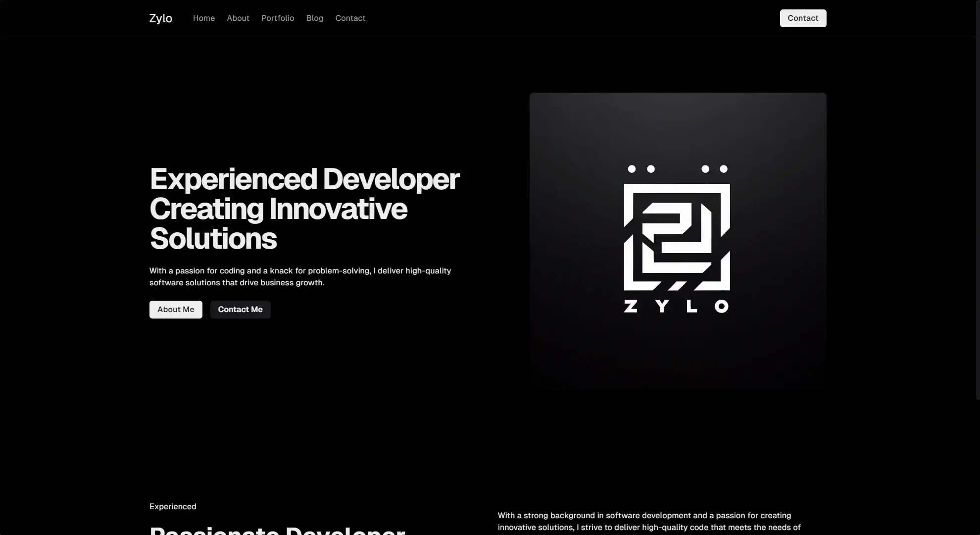
Task: Open the Blog nav link
Action: coord(314,18)
